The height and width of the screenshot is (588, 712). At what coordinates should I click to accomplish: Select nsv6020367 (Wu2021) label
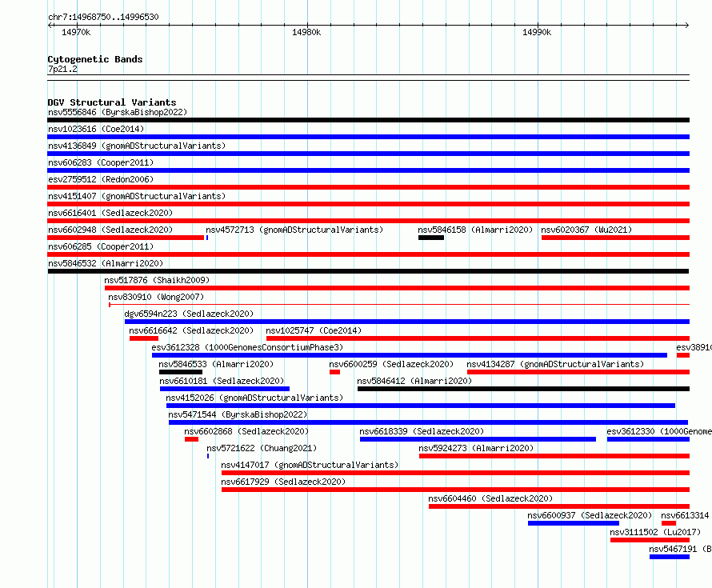pyautogui.click(x=586, y=230)
